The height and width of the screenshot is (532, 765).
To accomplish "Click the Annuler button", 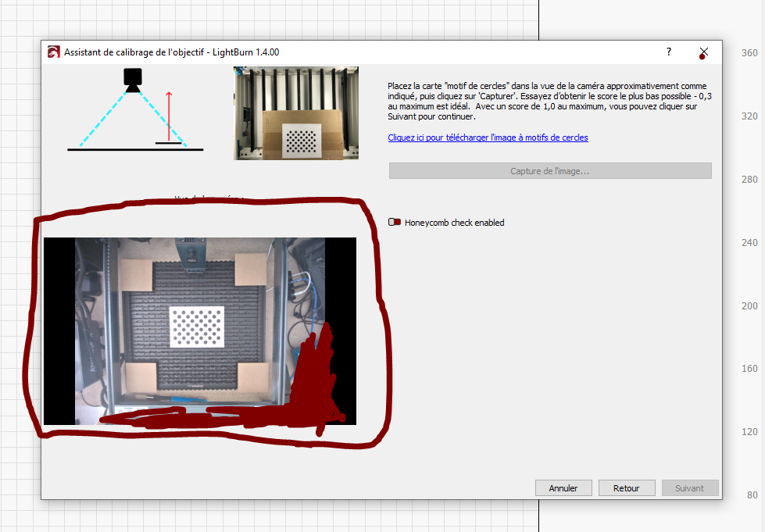I will coord(563,487).
